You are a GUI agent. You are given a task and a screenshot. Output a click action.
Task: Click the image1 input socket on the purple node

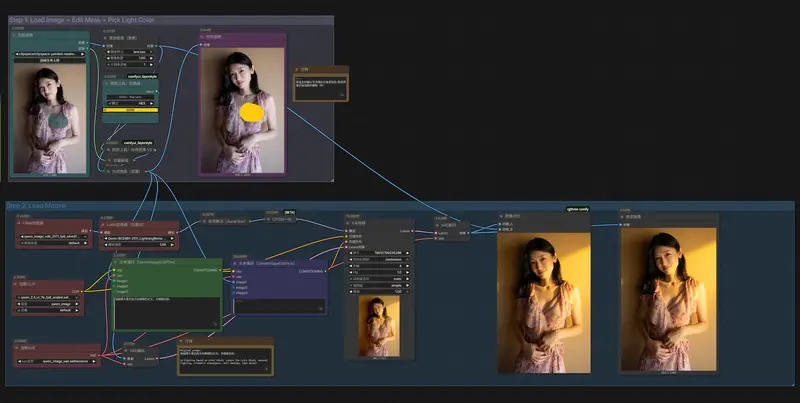click(x=234, y=282)
